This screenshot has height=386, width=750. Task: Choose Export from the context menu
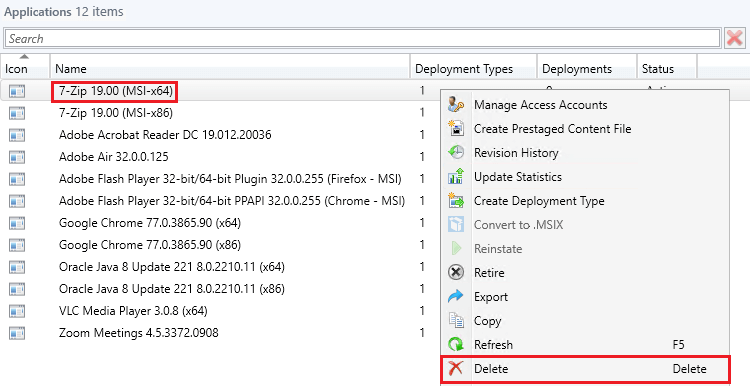tap(585, 297)
